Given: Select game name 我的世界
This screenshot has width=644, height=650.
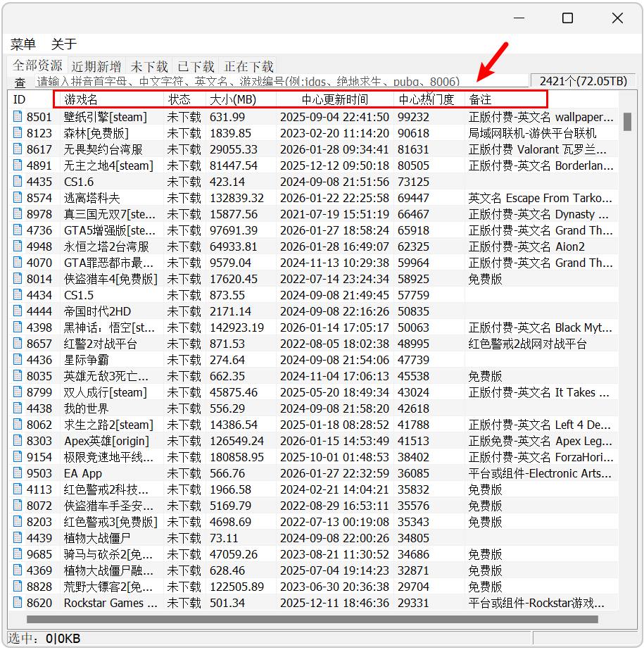Looking at the screenshot, I should click(86, 408).
